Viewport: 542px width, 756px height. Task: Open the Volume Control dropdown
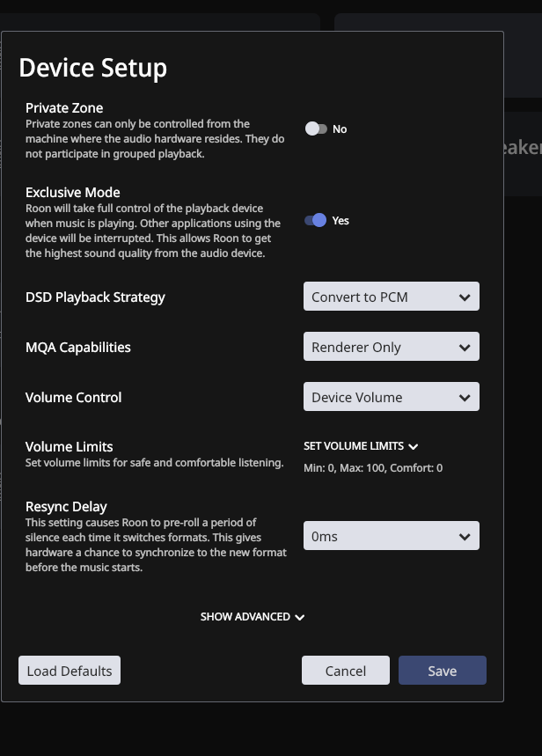click(391, 398)
